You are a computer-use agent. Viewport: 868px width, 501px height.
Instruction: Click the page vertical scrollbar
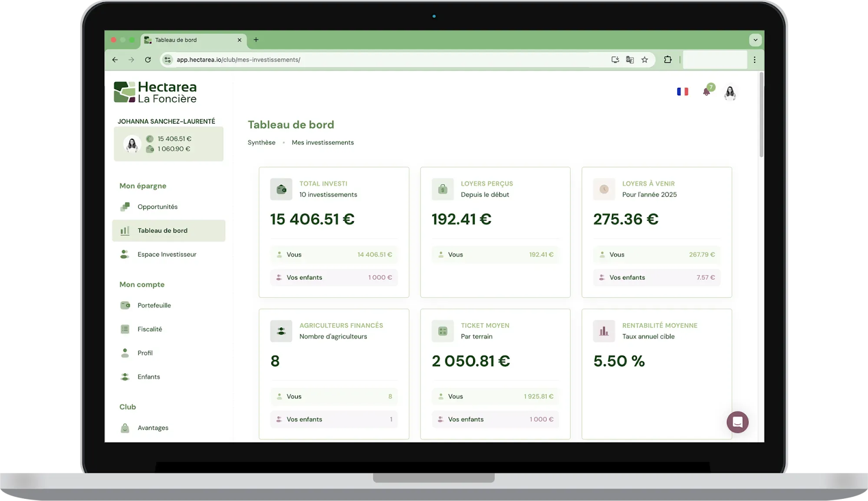tap(761, 115)
